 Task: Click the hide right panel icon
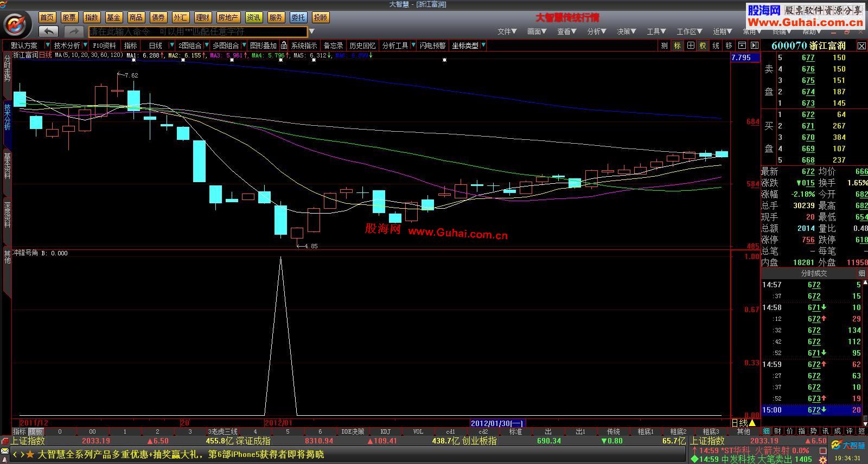coord(754,46)
